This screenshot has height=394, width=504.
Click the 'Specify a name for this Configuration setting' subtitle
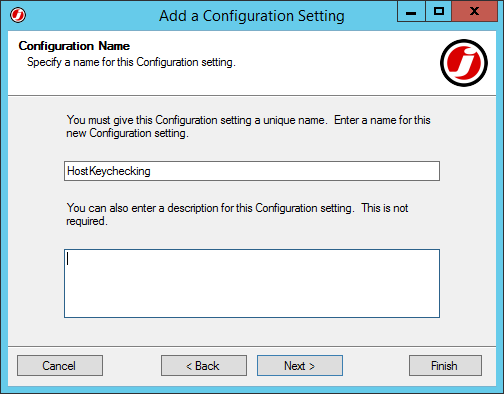coord(131,62)
